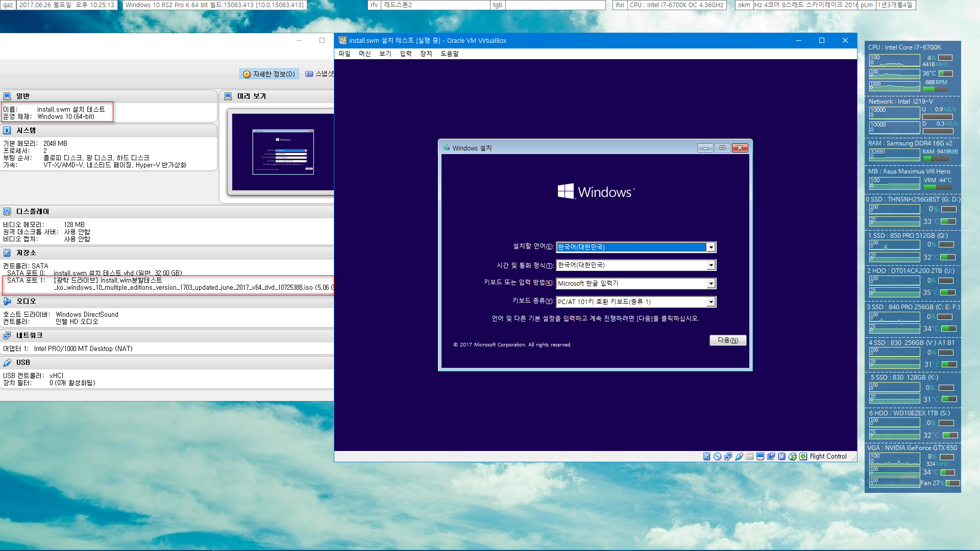The image size is (980, 551).
Task: Click the Windows 설치 dialog title icon
Action: [x=447, y=148]
